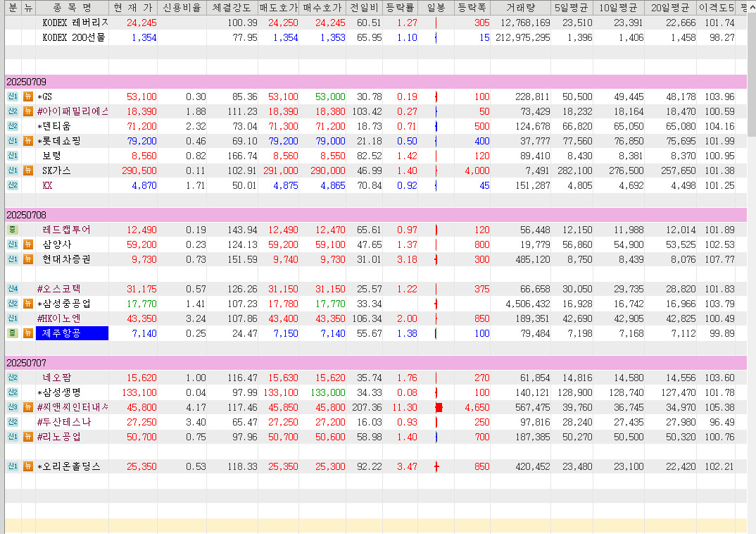Open the news icon for 리노공업
Viewport: 756px width, 534px height.
point(28,437)
